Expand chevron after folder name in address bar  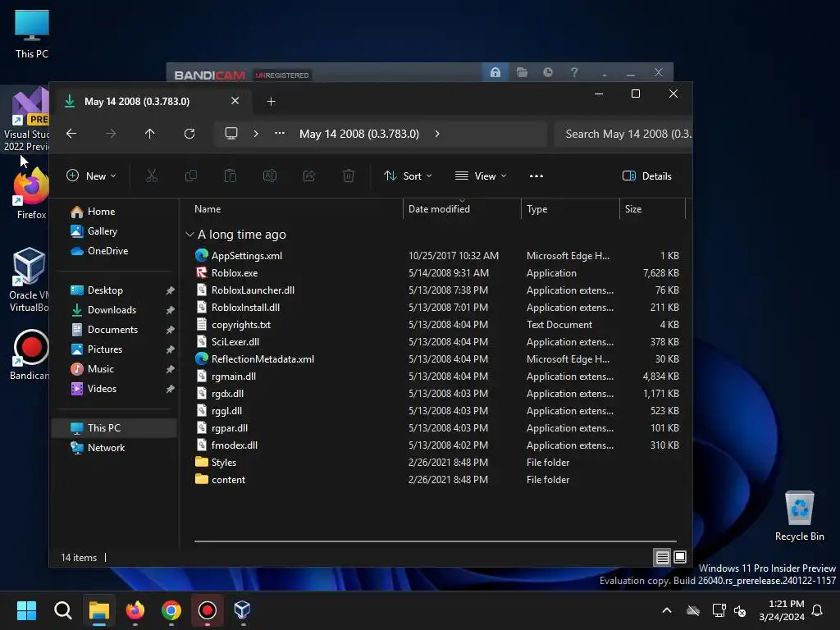tap(437, 134)
